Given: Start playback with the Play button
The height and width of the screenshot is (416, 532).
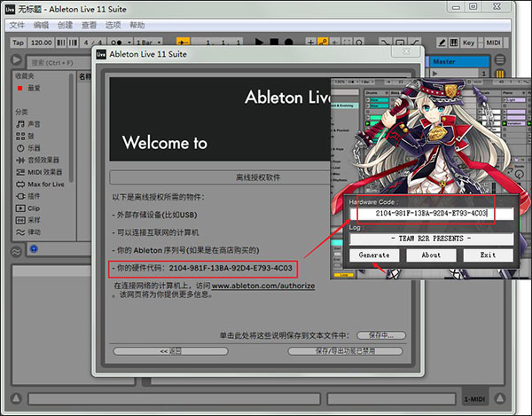Looking at the screenshot, I should click(259, 43).
